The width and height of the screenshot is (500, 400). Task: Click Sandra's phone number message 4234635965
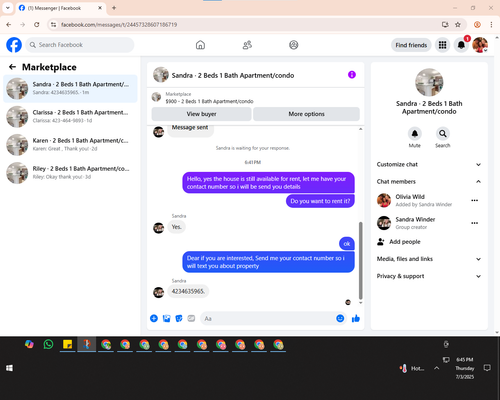tap(188, 291)
